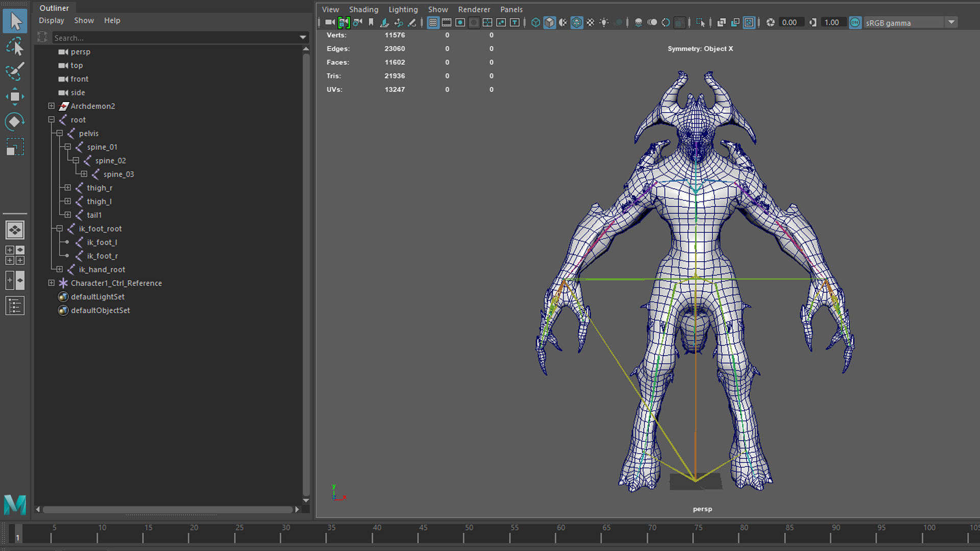
Task: Pick the Paint Selection tool
Action: click(x=15, y=71)
